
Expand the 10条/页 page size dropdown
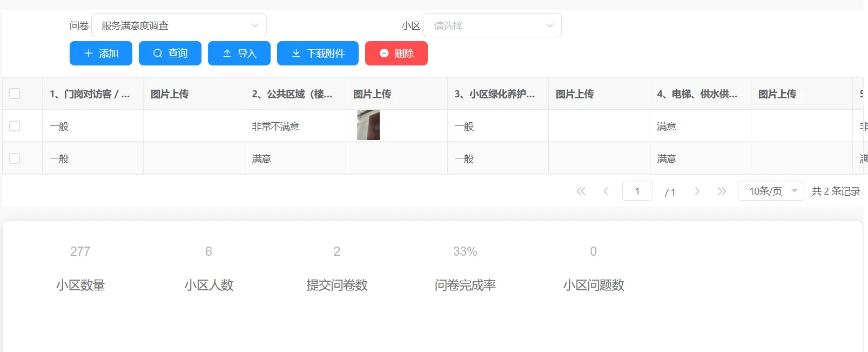click(x=771, y=191)
